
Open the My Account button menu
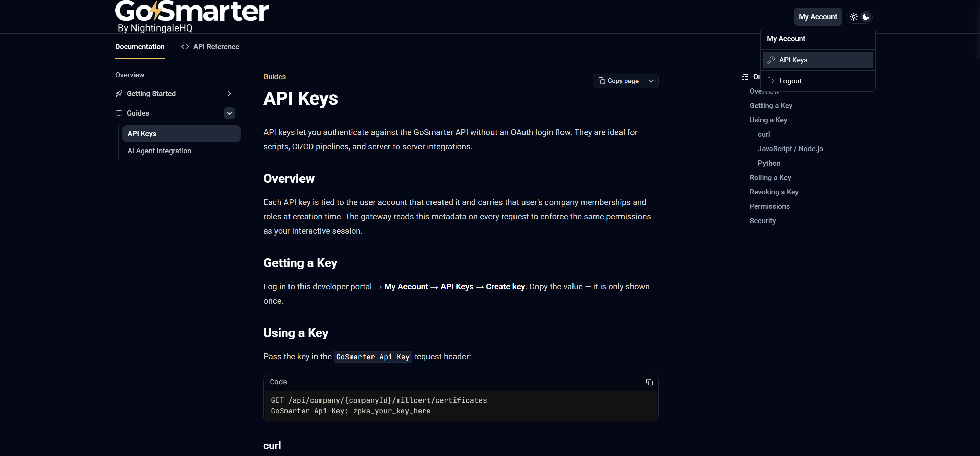pos(818,17)
